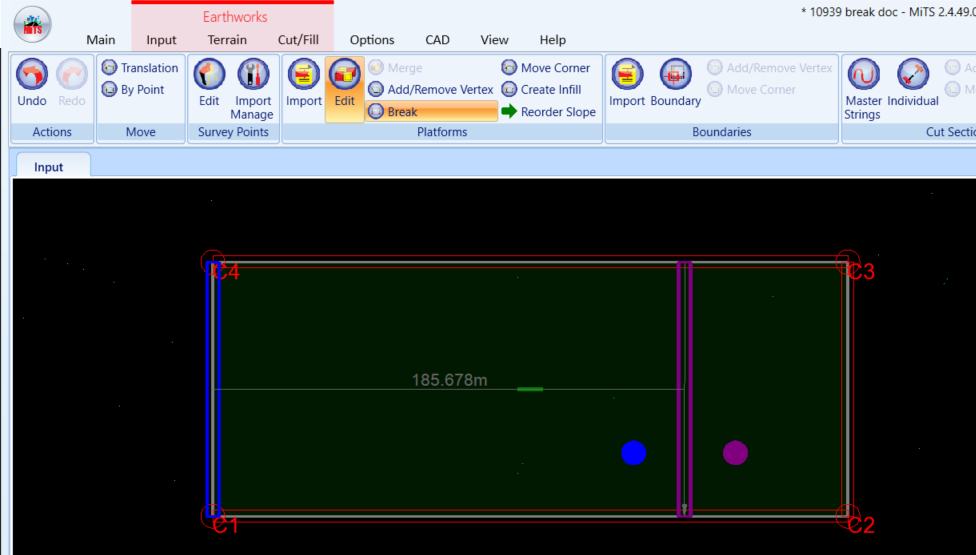976x555 pixels.
Task: Click Platforms Import icon
Action: tap(304, 83)
